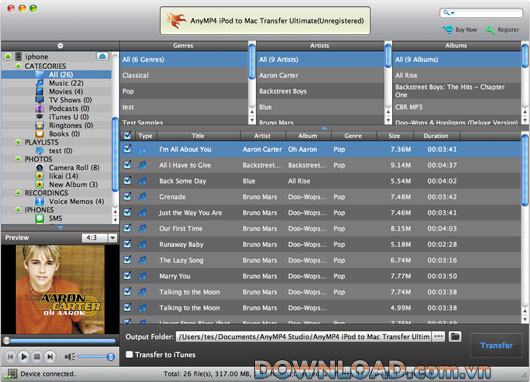Click the preview playback progress bar
The image size is (530, 382).
60,340
